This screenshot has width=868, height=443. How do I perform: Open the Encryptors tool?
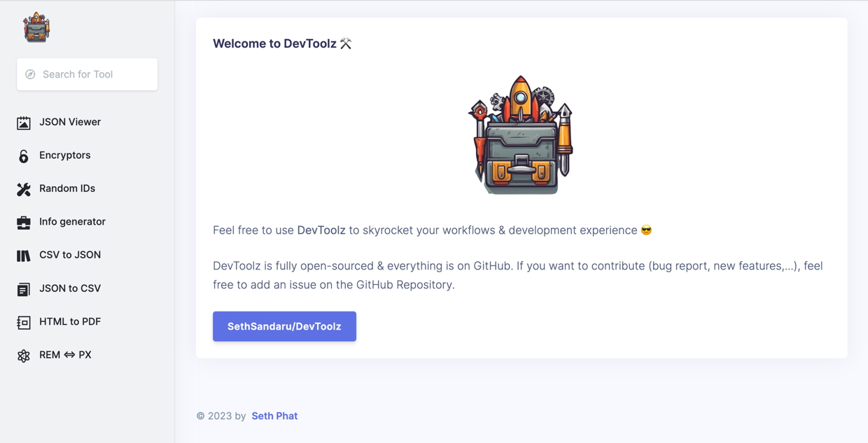(x=65, y=155)
